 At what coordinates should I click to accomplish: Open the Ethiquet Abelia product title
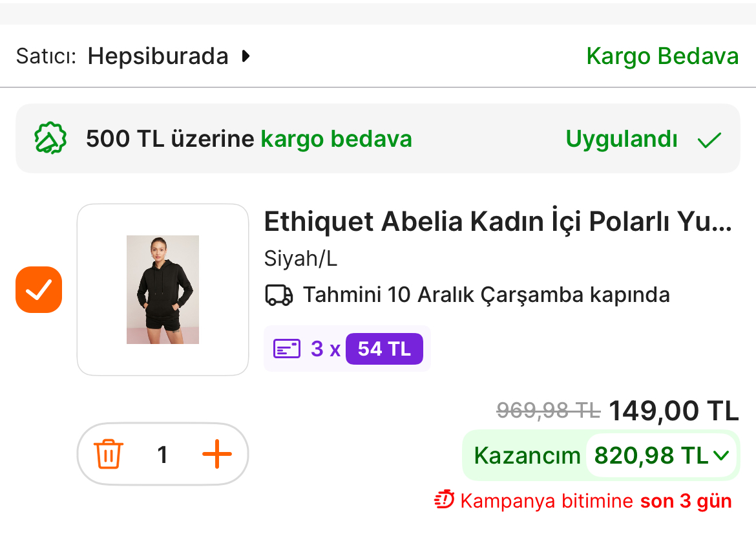point(498,222)
